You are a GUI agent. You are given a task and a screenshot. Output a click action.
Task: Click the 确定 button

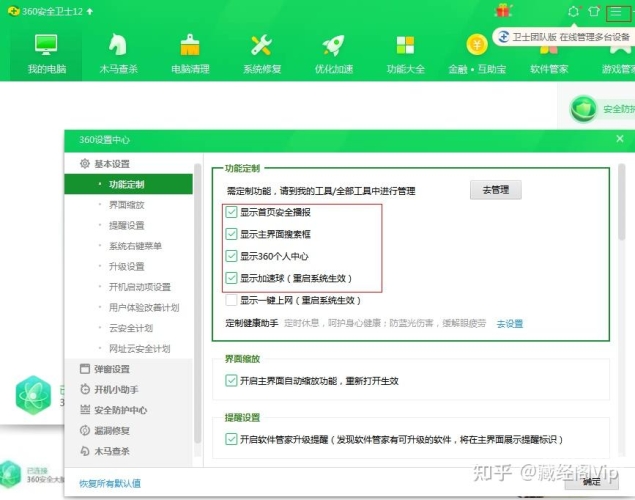[x=592, y=482]
